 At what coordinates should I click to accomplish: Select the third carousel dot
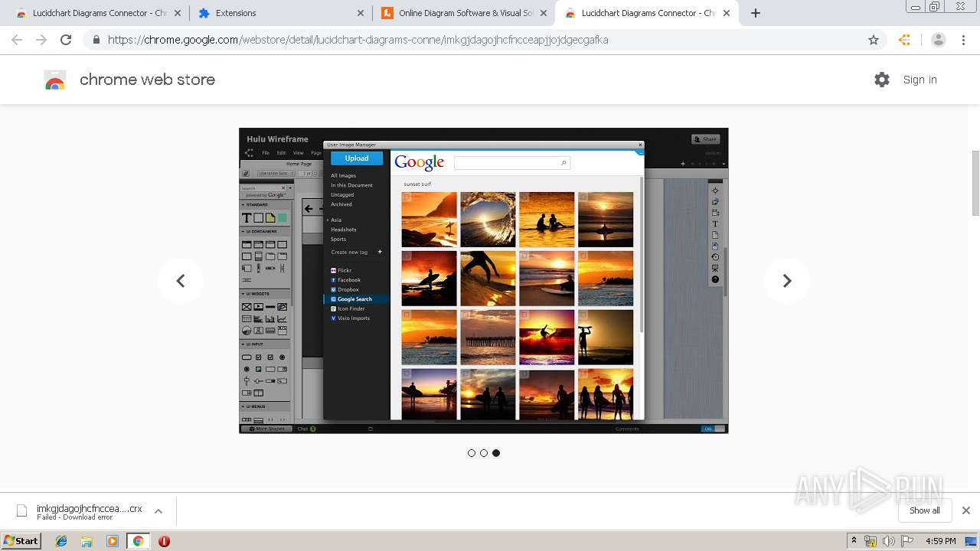click(x=496, y=453)
